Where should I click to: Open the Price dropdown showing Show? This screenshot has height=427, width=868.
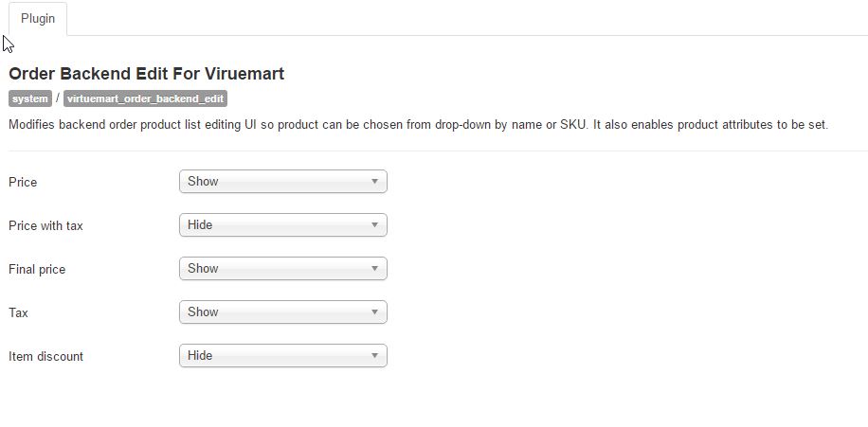pos(281,182)
